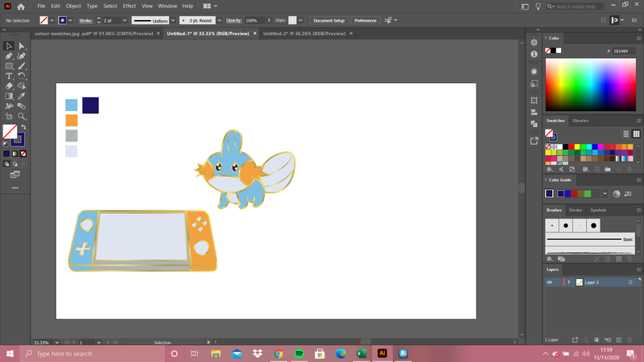Click Edit or Apply Colors wheel icon
This screenshot has height=362, width=644.
[617, 194]
